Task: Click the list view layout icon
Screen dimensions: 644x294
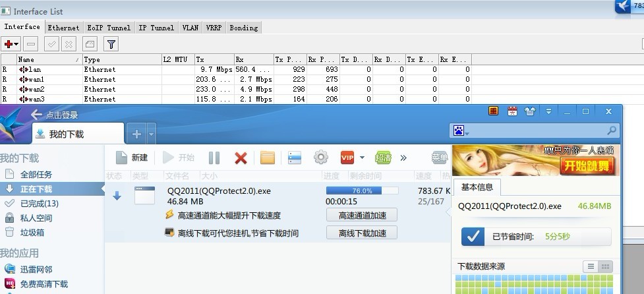Action: pyautogui.click(x=295, y=158)
